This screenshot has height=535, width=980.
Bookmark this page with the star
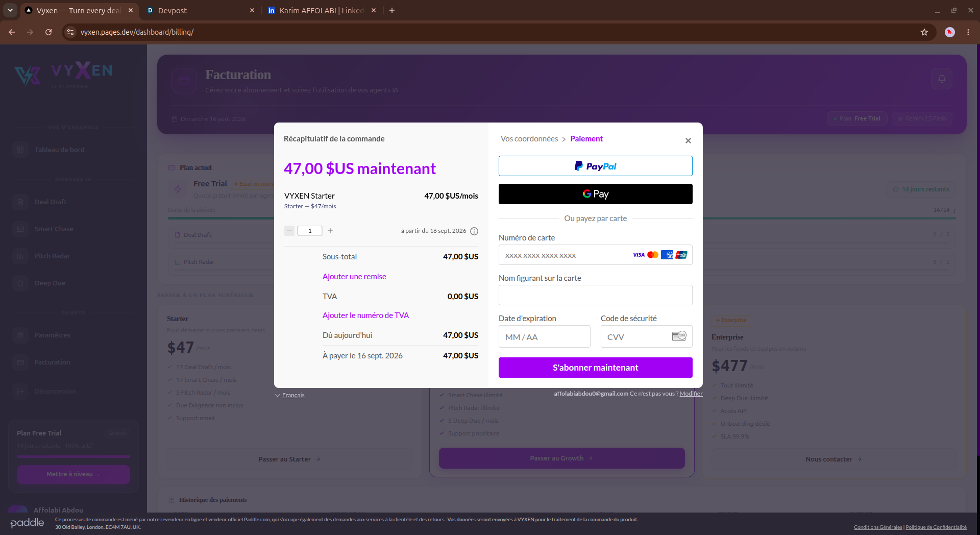(924, 32)
